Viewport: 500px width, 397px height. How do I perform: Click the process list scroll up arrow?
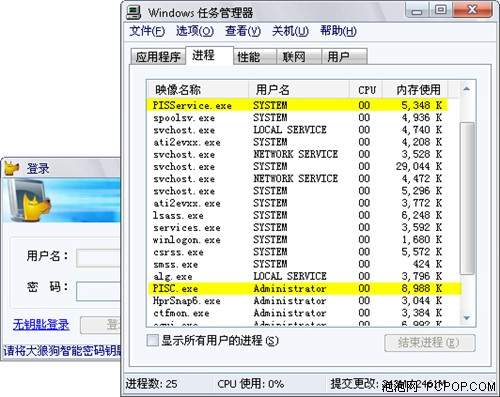coord(467,89)
